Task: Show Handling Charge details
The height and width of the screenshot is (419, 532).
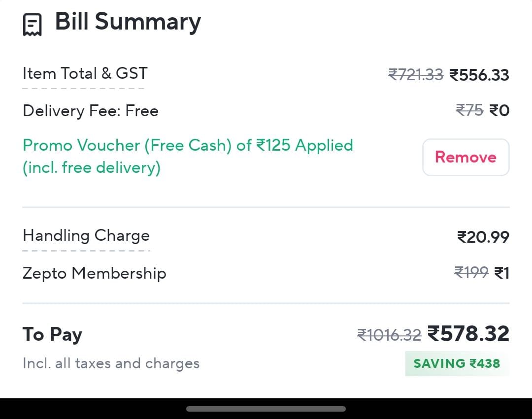Action: [86, 236]
